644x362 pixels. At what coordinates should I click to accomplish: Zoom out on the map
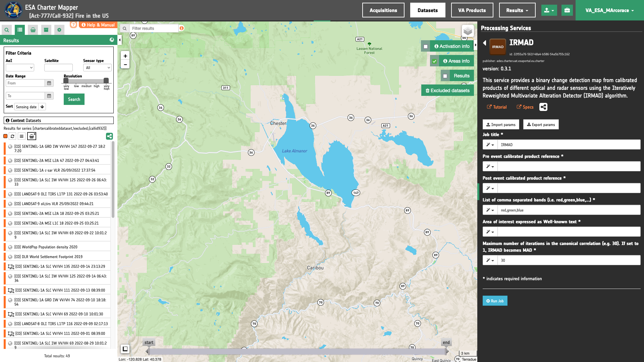click(x=125, y=64)
